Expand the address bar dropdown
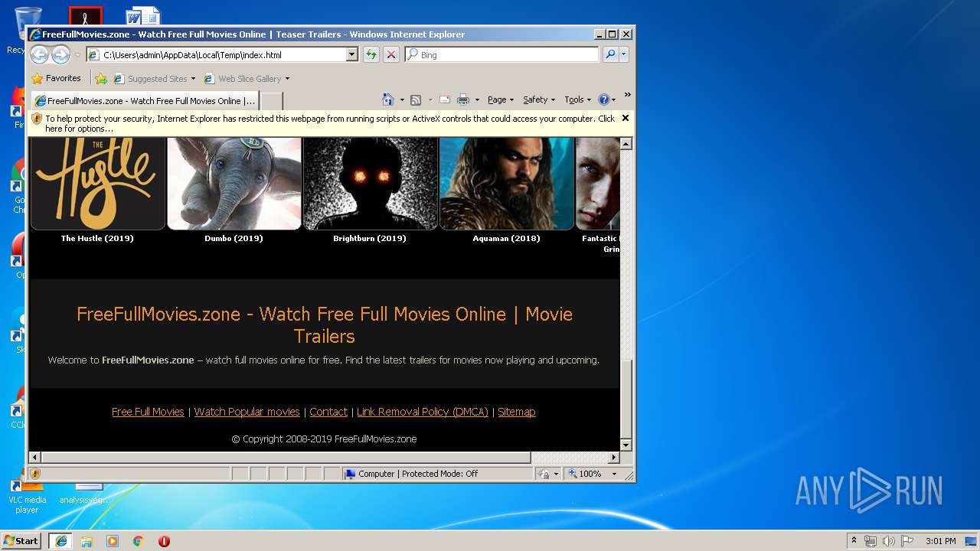This screenshot has width=980, height=551. pyautogui.click(x=352, y=54)
